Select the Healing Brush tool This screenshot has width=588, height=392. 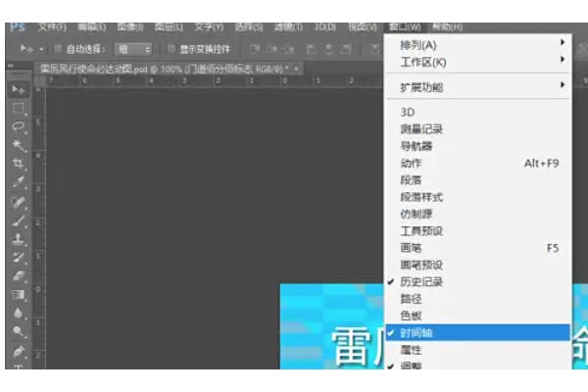click(x=18, y=202)
